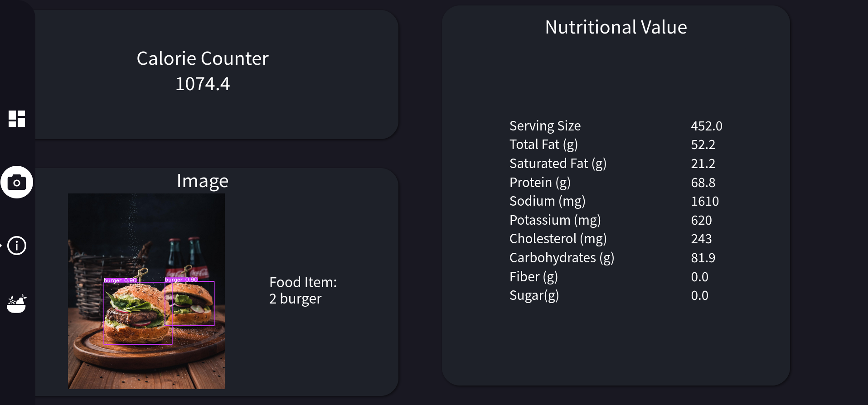Click the Nutritional Value heading
The image size is (868, 405).
coord(616,27)
